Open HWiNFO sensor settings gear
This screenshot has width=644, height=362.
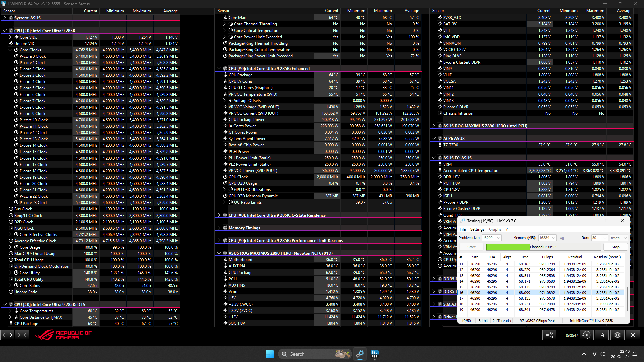coord(617,335)
